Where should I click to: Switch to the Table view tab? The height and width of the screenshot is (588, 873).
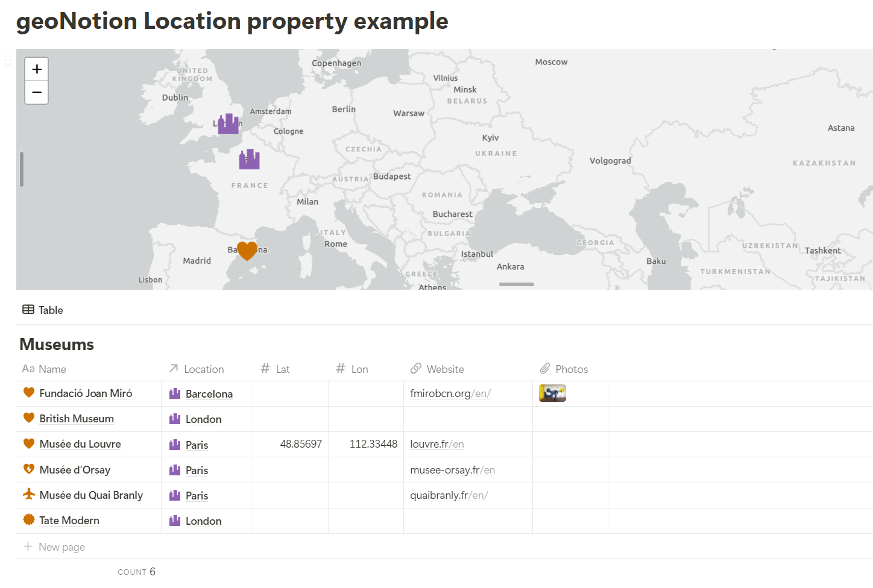[x=43, y=310]
